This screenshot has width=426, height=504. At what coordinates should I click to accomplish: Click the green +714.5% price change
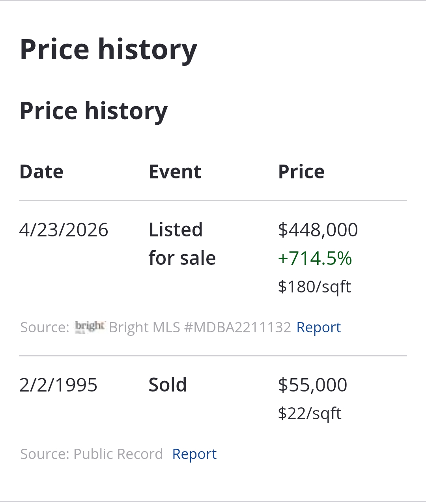[x=315, y=258]
